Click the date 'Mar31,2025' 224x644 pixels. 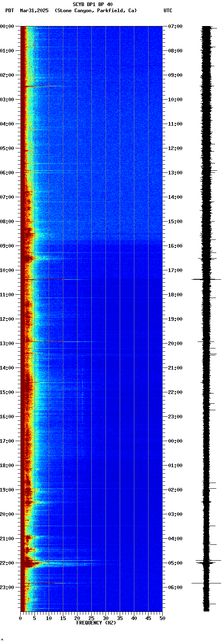[34, 11]
